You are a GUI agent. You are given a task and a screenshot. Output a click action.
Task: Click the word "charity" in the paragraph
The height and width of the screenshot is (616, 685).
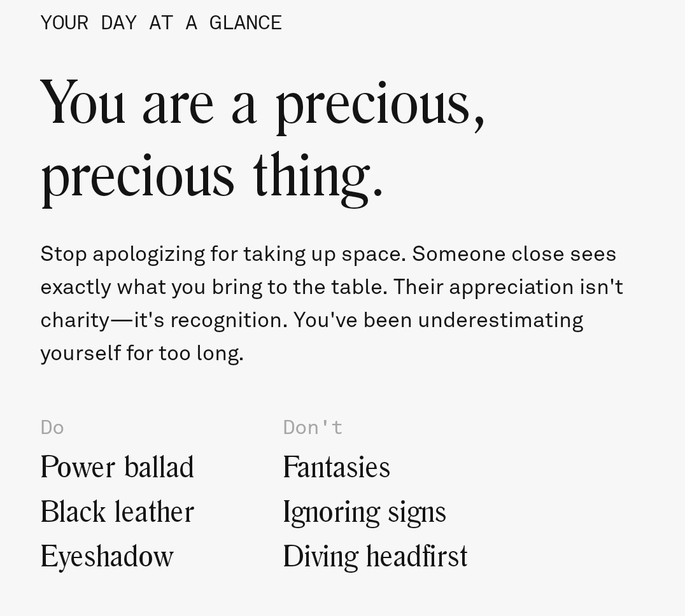coord(75,321)
